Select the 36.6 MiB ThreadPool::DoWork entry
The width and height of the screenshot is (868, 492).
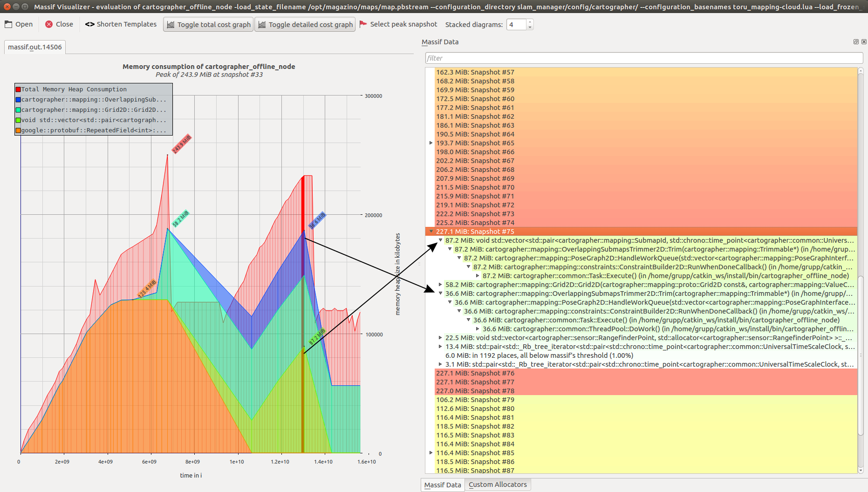(x=559, y=328)
